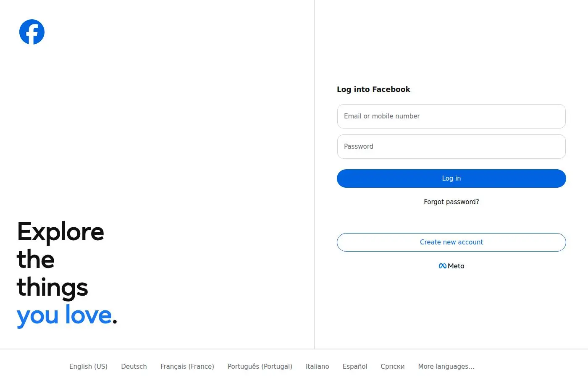Image resolution: width=588 pixels, height=378 pixels.
Task: Open the More languages… list
Action: (x=446, y=366)
